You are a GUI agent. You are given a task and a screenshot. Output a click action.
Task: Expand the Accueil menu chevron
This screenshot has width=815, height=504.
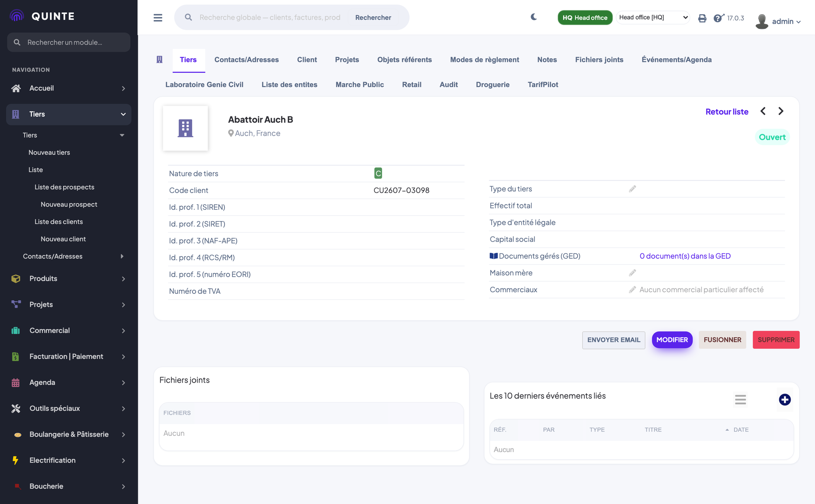pos(123,88)
